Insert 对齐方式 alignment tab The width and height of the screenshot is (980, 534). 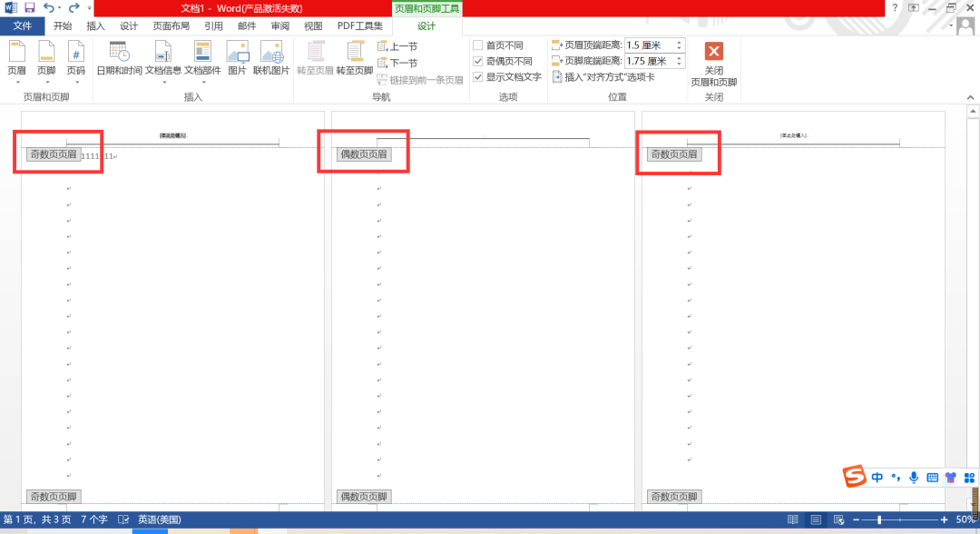click(x=603, y=77)
